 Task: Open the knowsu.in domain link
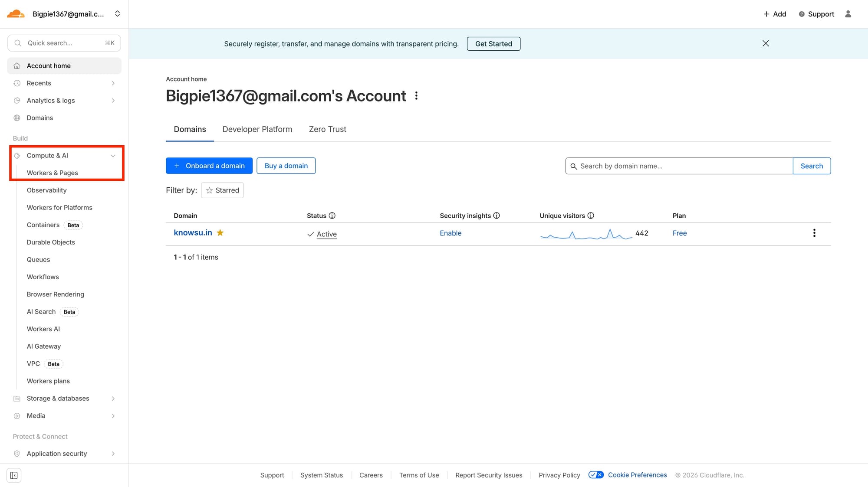tap(193, 233)
